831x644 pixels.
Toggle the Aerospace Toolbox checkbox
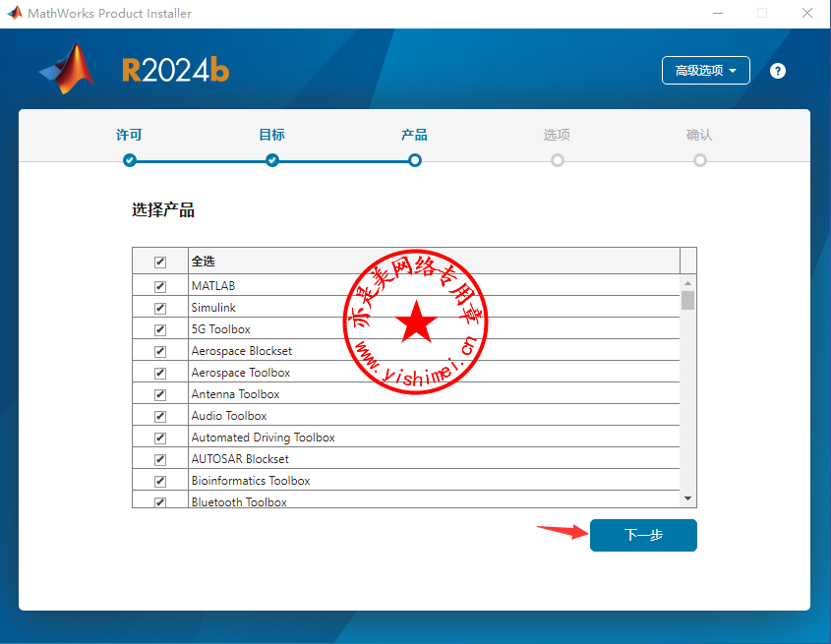click(160, 374)
